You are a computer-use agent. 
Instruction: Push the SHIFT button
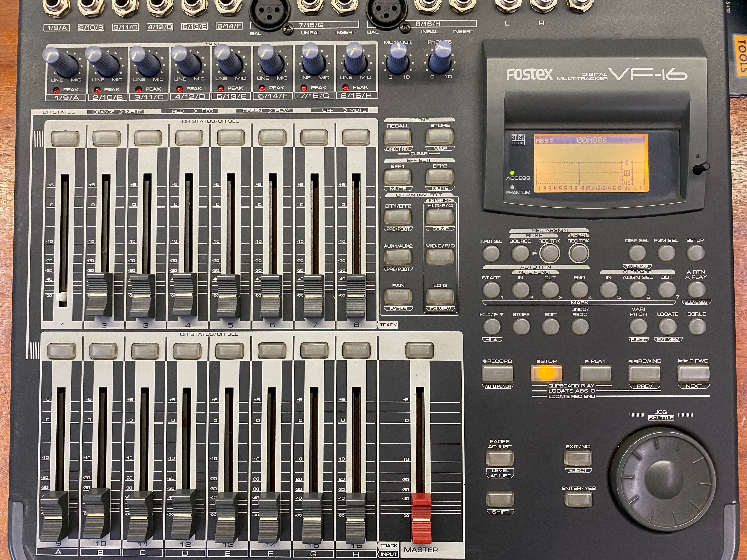[500, 499]
